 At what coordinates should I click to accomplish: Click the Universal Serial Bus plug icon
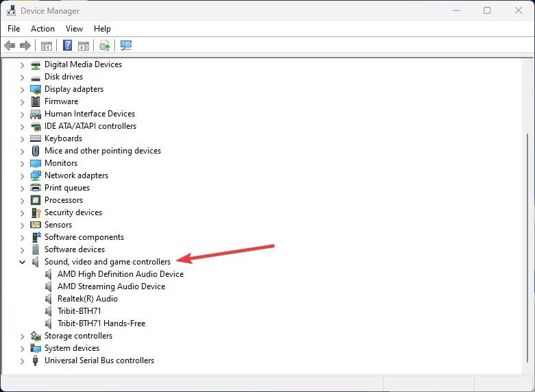[x=35, y=360]
